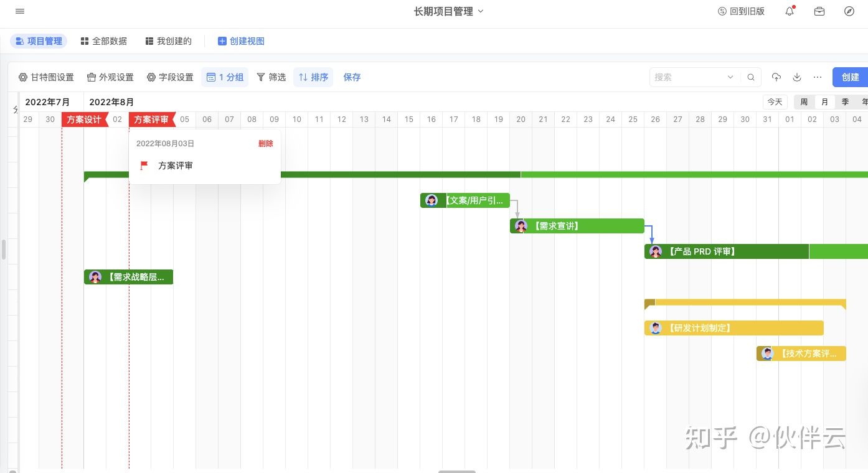
Task: Click 删除 in milestone popup
Action: pyautogui.click(x=266, y=144)
